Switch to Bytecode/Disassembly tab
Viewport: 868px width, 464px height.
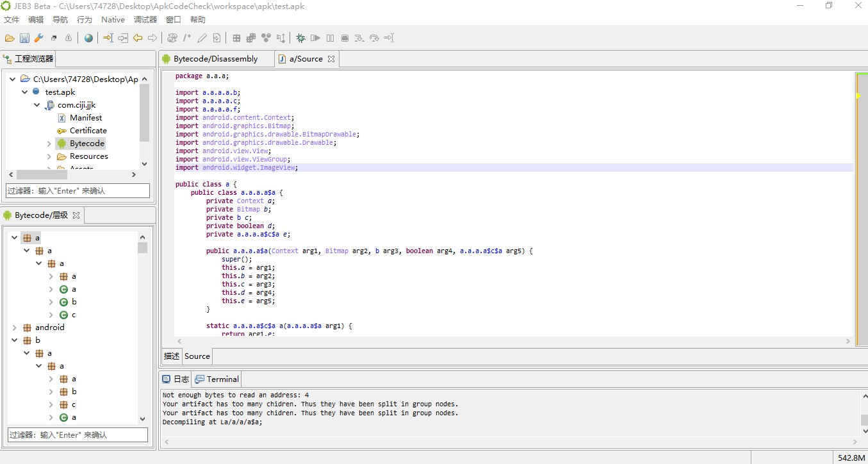(209, 59)
